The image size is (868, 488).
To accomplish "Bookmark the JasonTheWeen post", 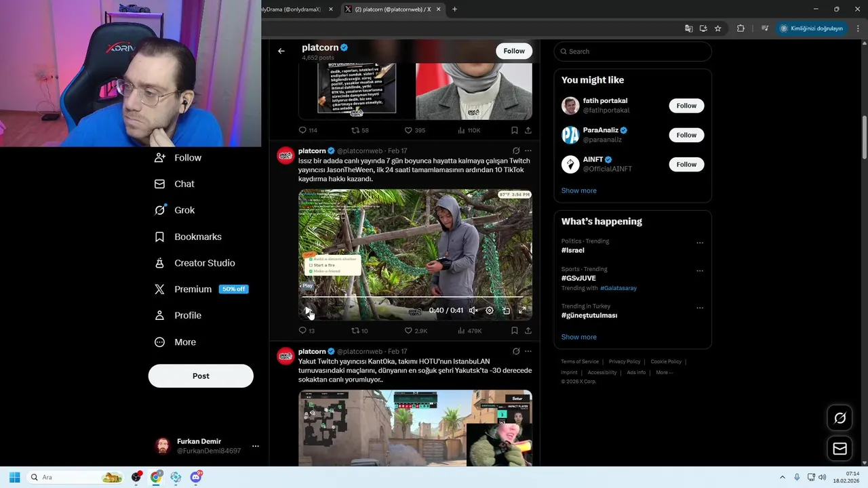I will (x=515, y=331).
